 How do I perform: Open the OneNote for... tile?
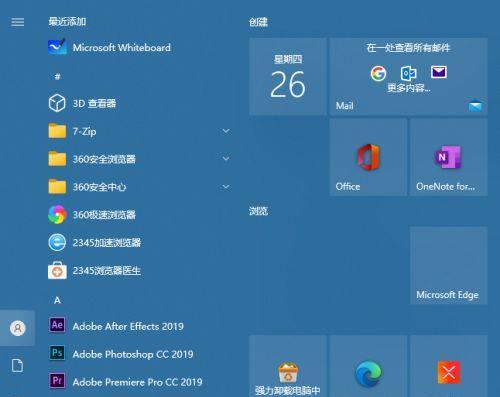(449, 157)
